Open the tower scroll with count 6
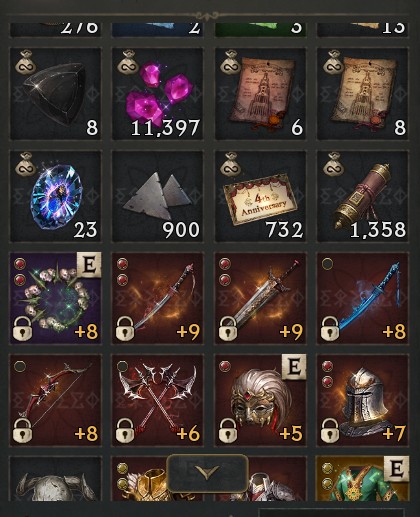This screenshot has width=420, height=517. click(260, 94)
